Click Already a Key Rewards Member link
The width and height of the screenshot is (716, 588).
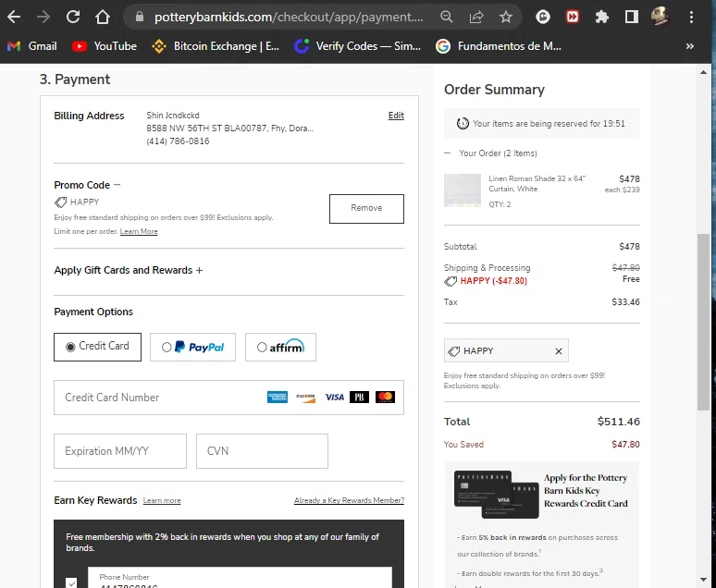tap(350, 500)
